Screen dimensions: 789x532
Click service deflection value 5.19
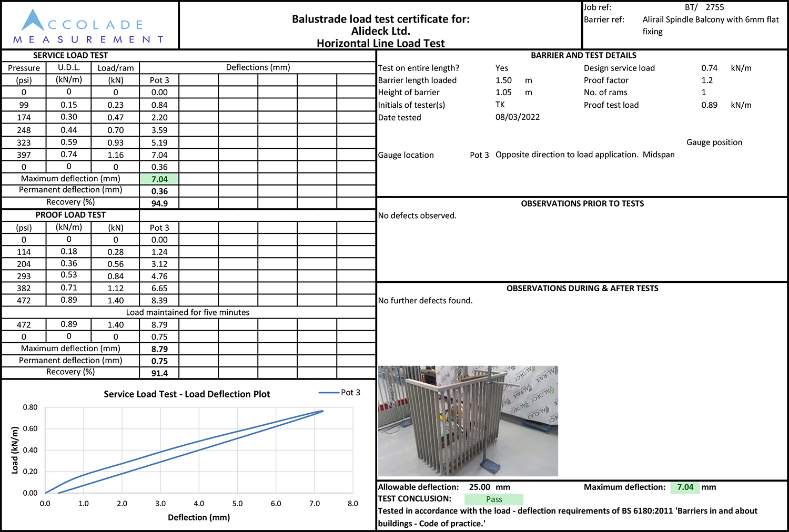[x=159, y=142]
